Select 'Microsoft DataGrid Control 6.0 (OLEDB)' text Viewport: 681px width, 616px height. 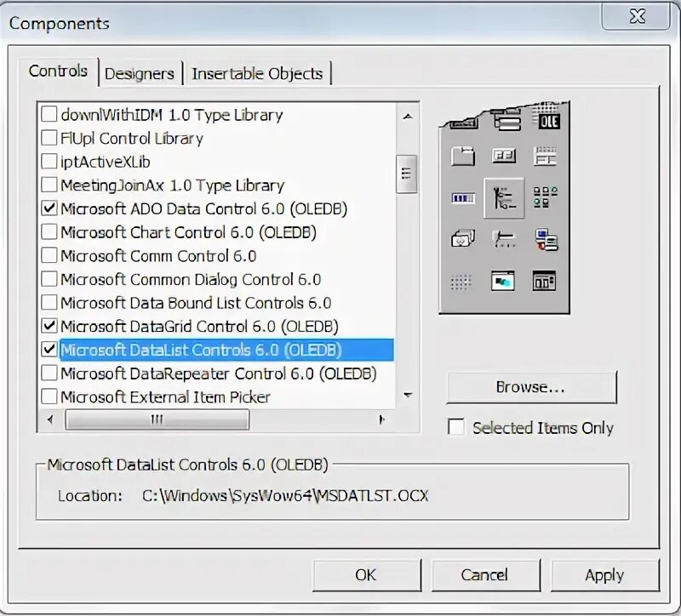click(200, 326)
